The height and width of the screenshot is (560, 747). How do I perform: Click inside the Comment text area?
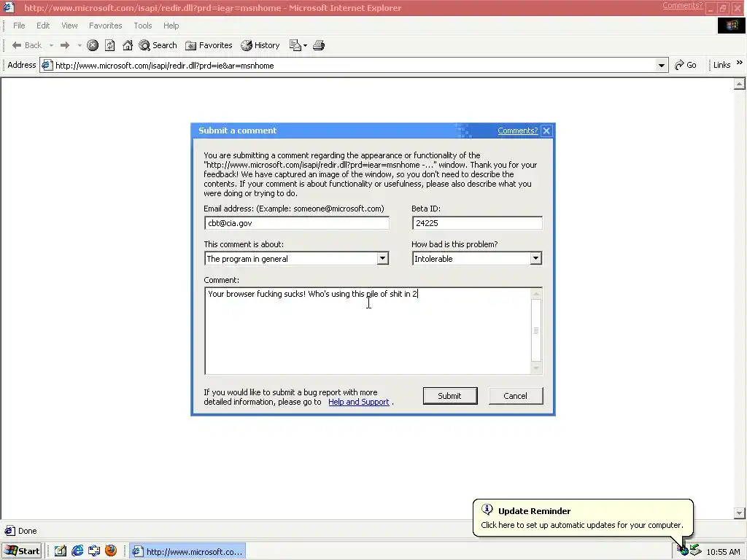pos(368,330)
